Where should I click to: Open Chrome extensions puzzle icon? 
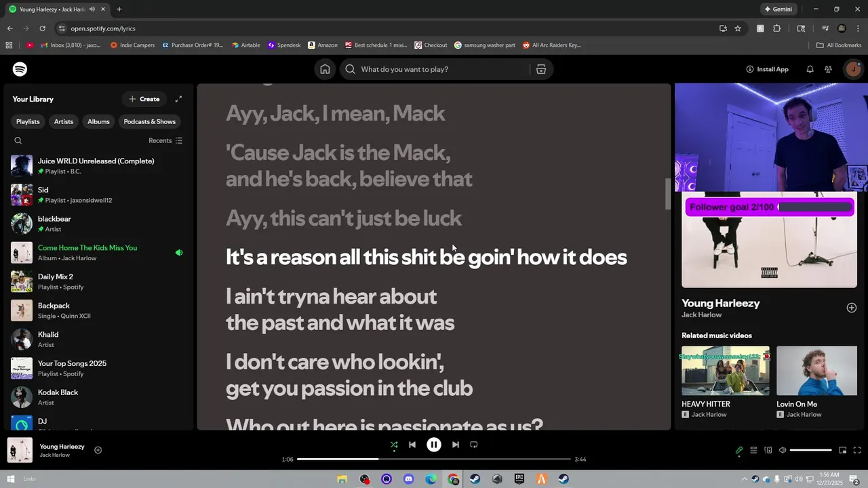[777, 28]
